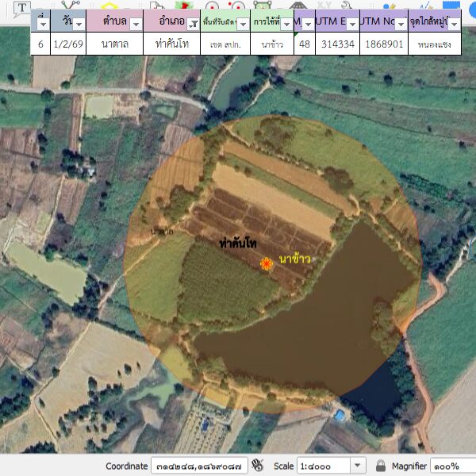Open the อำเภอ column filter dropdown
The width and height of the screenshot is (476, 476).
pyautogui.click(x=191, y=25)
